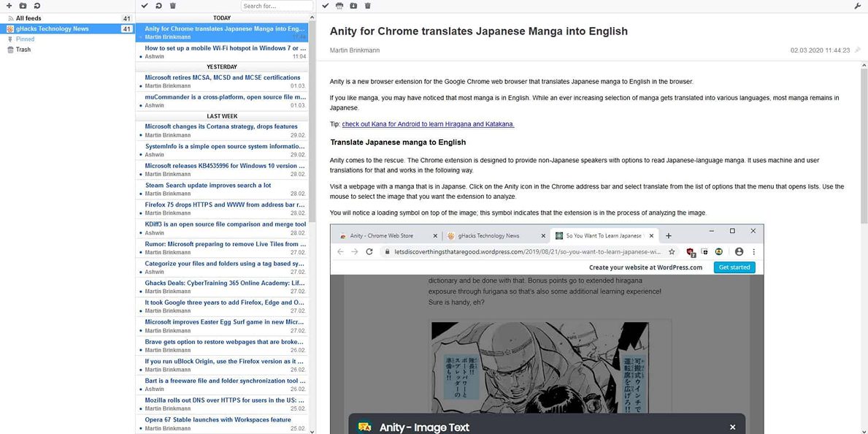Viewport: 868px width, 434px height.
Task: Open settings with the wrench icon
Action: pyautogui.click(x=858, y=6)
